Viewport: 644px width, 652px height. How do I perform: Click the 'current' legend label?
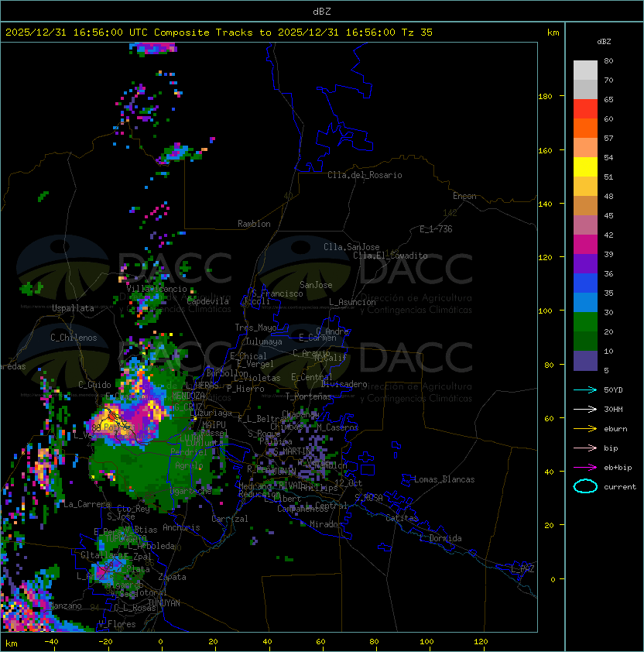(x=620, y=487)
